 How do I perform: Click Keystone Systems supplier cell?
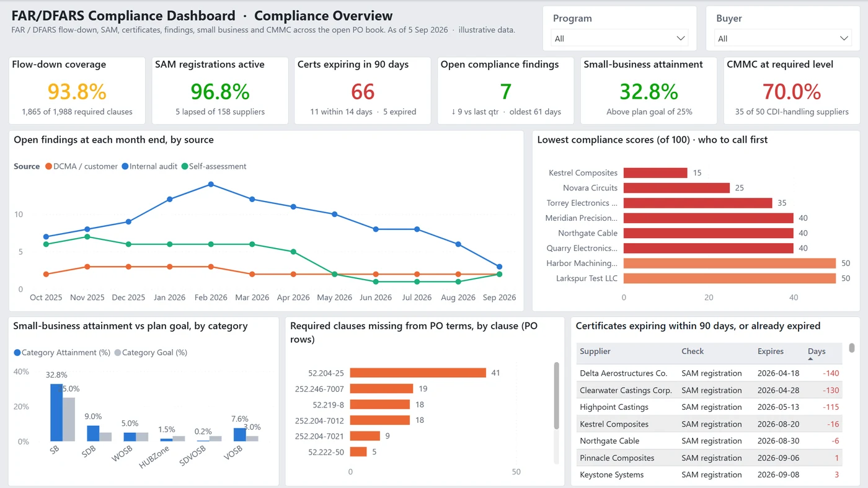pos(611,474)
